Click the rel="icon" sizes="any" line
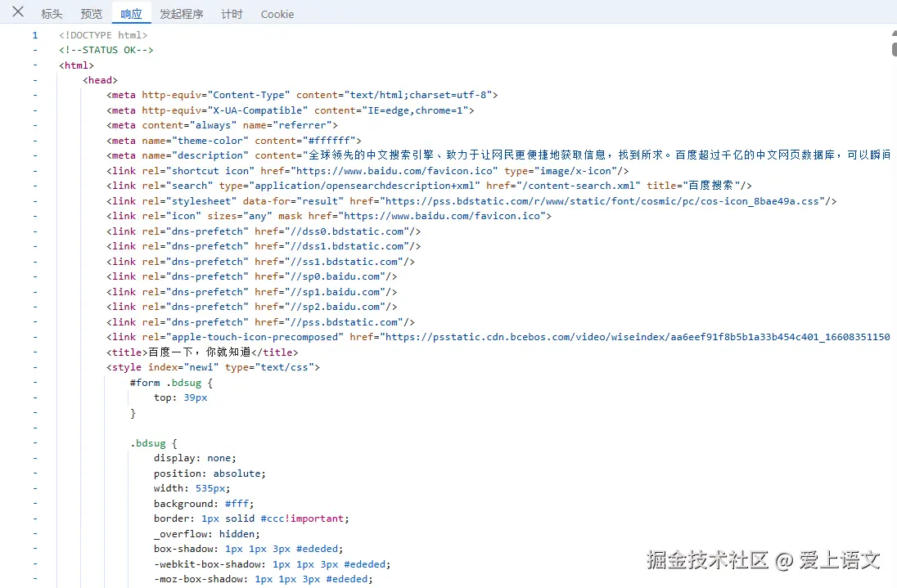Image resolution: width=897 pixels, height=588 pixels. coord(329,216)
